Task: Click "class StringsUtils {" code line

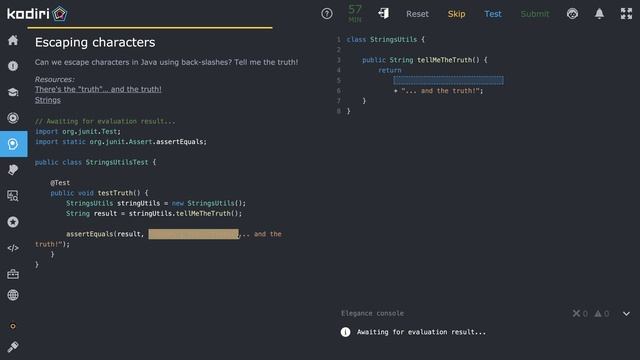Action: point(386,40)
